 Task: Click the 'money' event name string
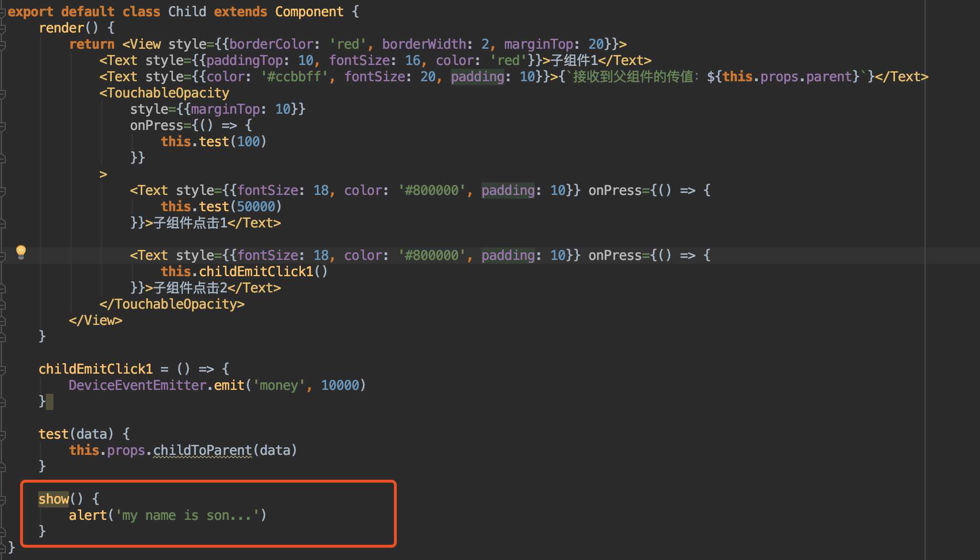pyautogui.click(x=278, y=385)
